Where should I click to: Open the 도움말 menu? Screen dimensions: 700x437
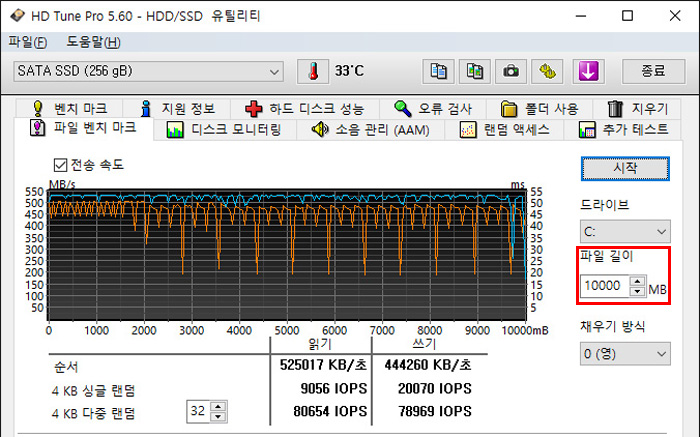point(94,42)
